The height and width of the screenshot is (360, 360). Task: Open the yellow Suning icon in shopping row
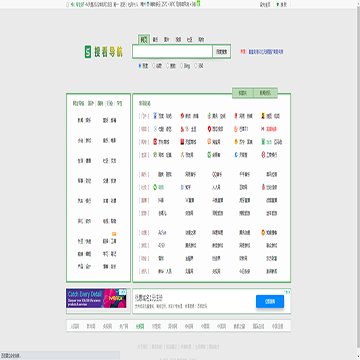[x=236, y=142]
